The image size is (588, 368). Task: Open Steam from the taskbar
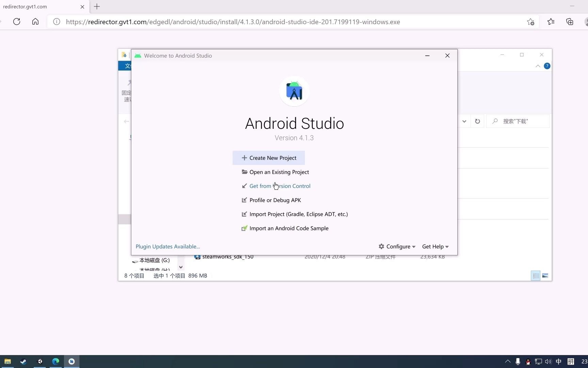coord(23,362)
